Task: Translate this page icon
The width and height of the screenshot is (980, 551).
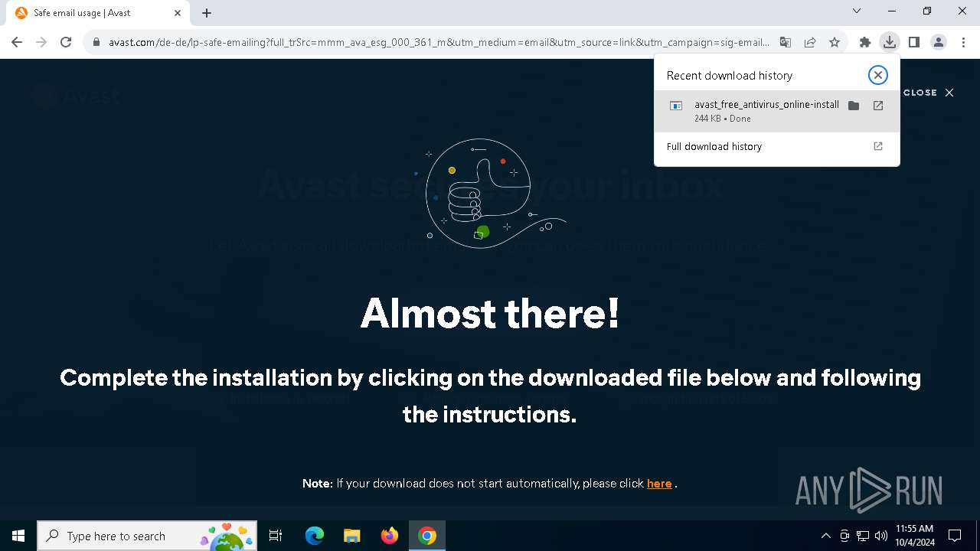Action: (786, 42)
